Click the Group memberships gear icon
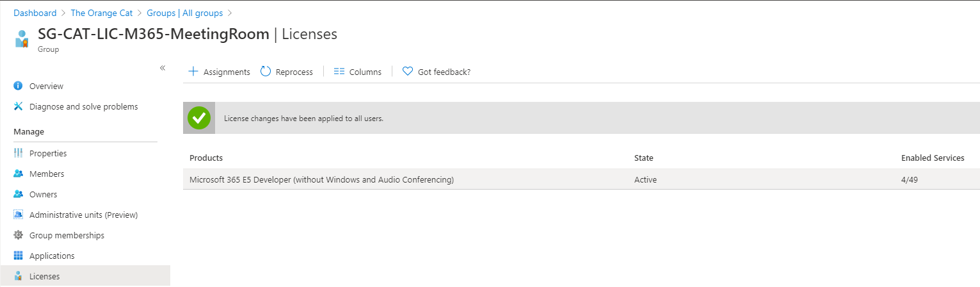The width and height of the screenshot is (980, 287). pyautogui.click(x=18, y=235)
